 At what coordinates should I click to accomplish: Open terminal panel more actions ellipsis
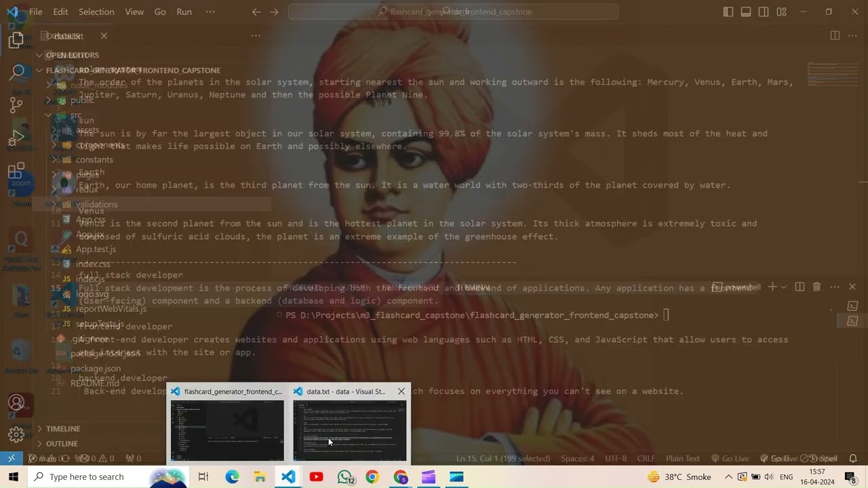834,287
